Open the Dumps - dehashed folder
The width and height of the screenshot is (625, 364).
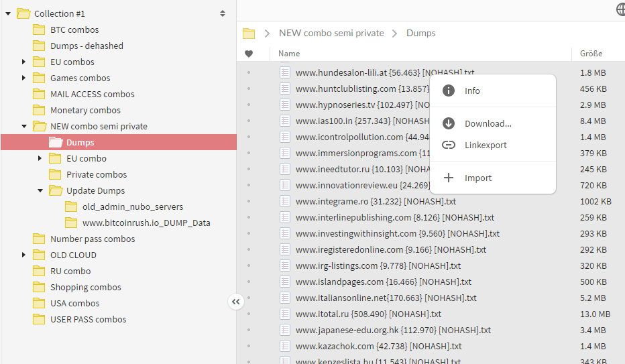coord(87,46)
